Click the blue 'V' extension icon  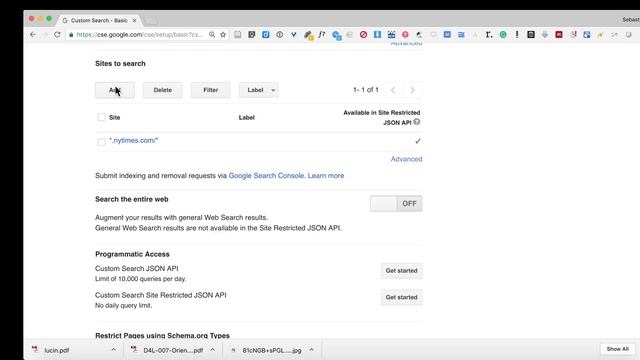(x=293, y=35)
